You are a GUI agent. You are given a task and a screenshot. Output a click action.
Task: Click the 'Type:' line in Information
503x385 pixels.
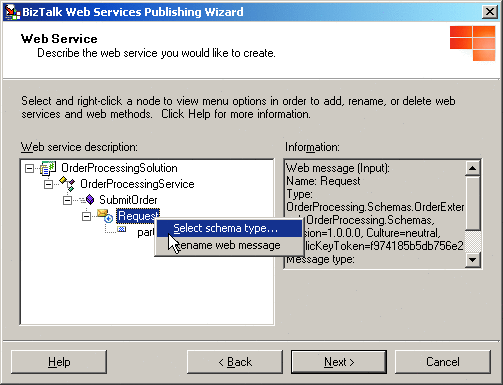(299, 194)
